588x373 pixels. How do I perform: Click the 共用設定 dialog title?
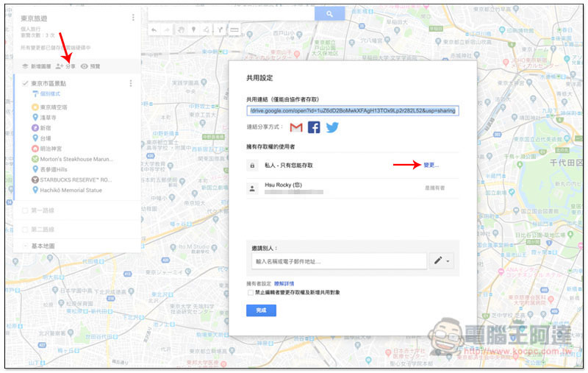259,78
